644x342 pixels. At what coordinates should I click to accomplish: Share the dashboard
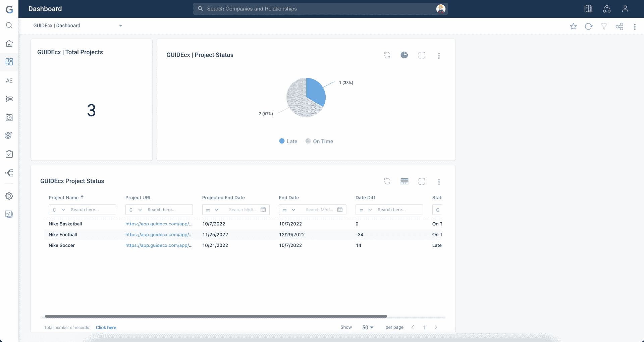tap(620, 26)
